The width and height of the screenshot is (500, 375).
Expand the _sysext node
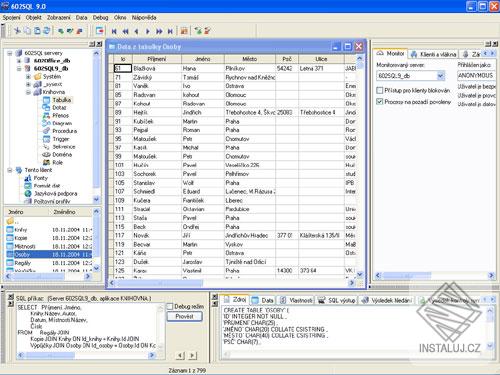[x=28, y=84]
